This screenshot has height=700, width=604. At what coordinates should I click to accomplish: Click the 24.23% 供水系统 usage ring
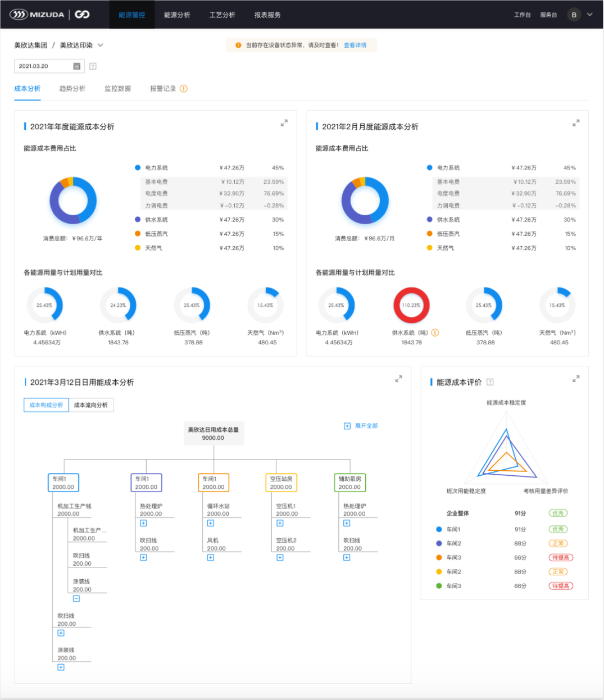(x=118, y=305)
